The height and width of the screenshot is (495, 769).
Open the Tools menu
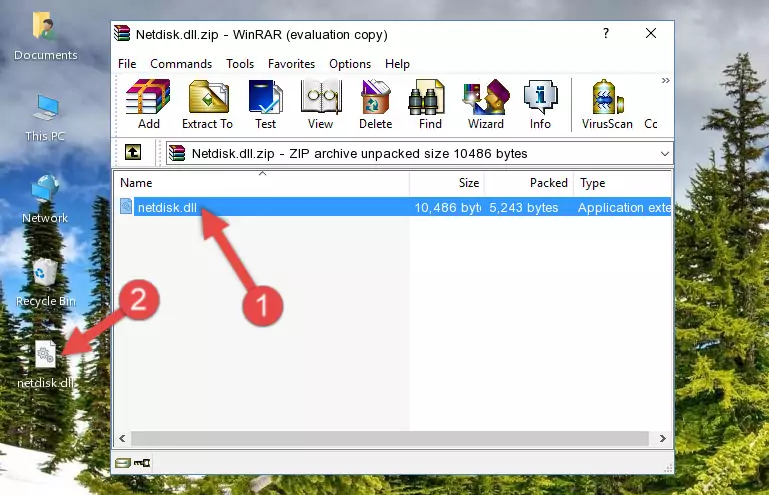240,64
